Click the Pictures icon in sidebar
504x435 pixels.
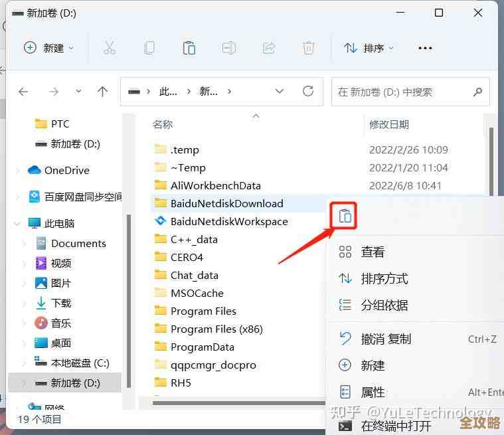point(41,283)
